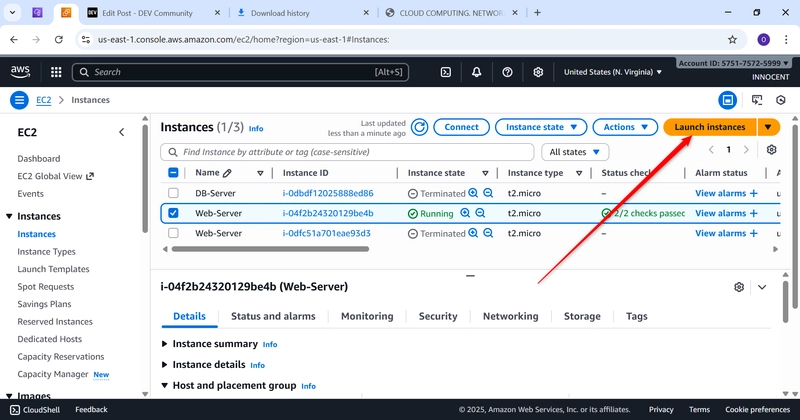This screenshot has width=800, height=420.
Task: Open the AWS services grid menu
Action: (x=56, y=72)
